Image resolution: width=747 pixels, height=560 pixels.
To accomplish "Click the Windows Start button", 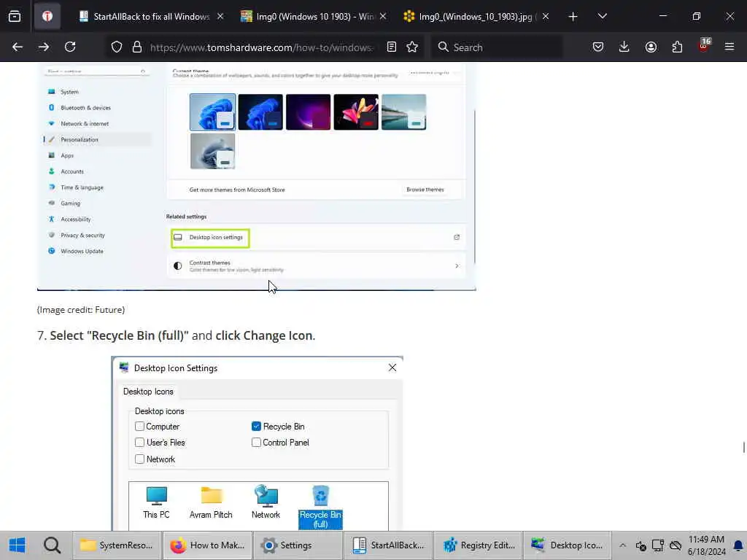I will point(18,545).
